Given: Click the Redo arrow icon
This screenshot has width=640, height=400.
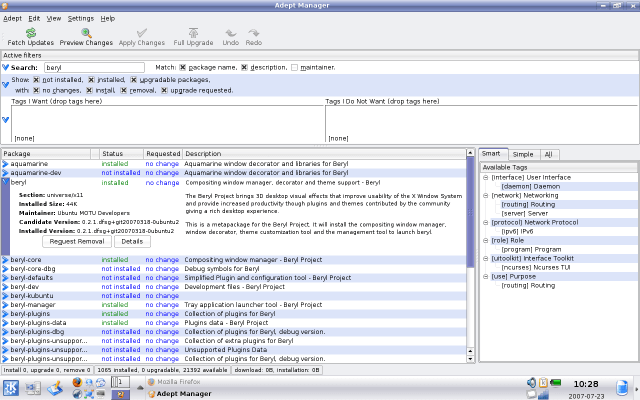Looking at the screenshot, I should click(253, 33).
